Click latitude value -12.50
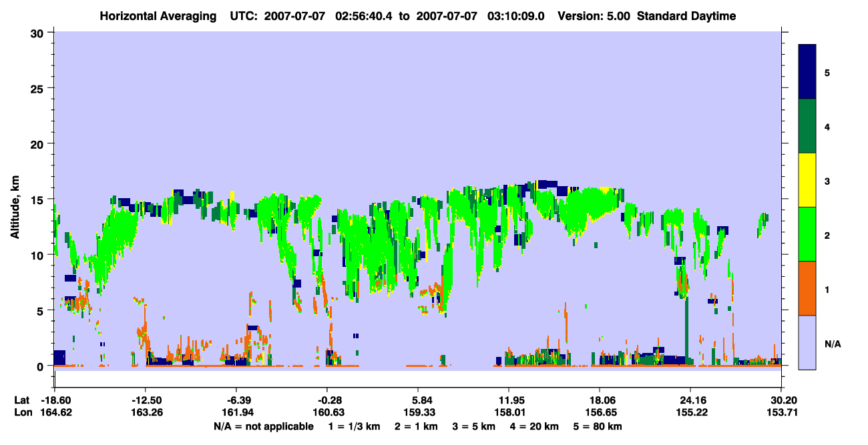 [x=146, y=400]
